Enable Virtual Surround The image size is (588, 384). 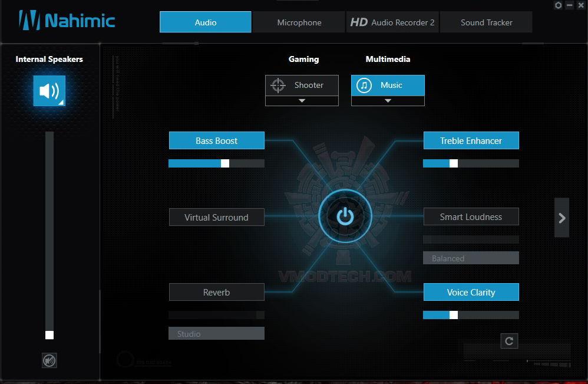[x=217, y=217]
